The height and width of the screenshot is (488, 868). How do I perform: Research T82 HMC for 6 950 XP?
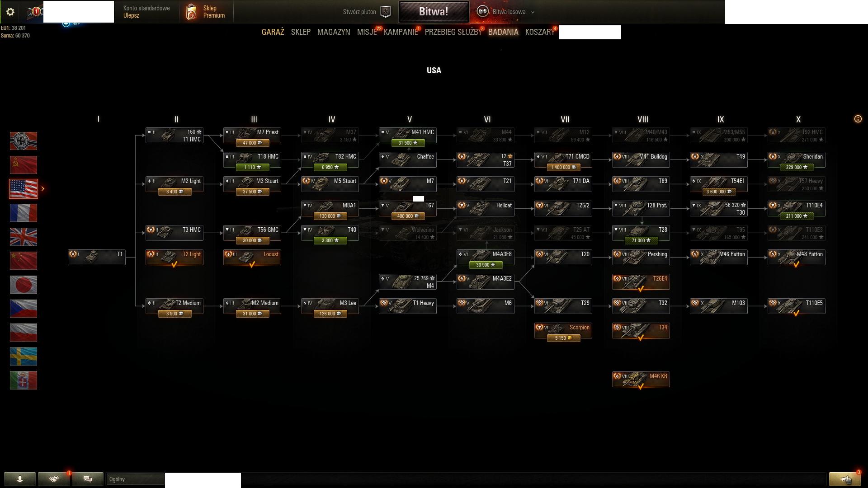pyautogui.click(x=330, y=167)
